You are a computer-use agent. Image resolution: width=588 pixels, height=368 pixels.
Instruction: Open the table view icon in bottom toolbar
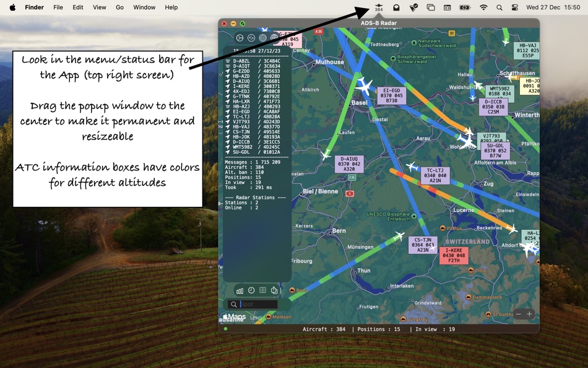263,291
